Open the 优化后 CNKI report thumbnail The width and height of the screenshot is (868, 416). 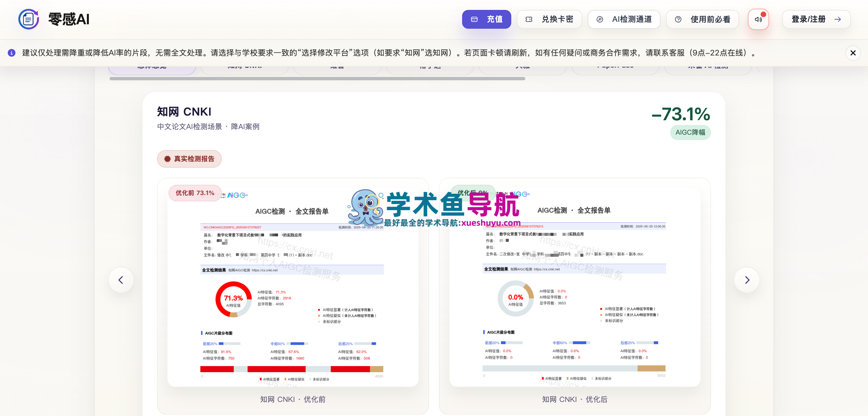(x=575, y=287)
